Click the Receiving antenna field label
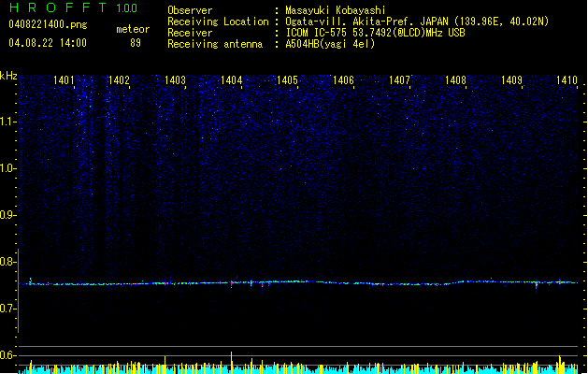 (x=215, y=44)
